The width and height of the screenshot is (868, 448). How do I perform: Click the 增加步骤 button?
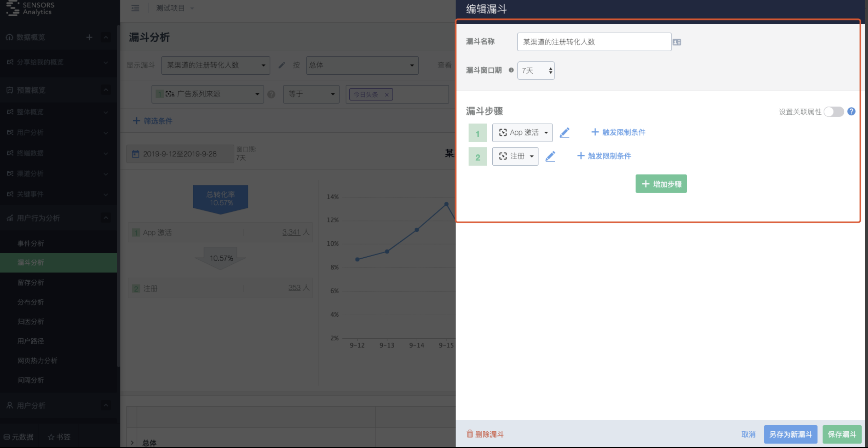(x=661, y=184)
